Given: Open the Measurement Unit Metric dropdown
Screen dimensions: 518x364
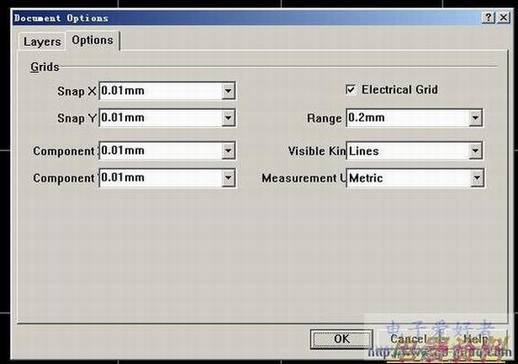Looking at the screenshot, I should pyautogui.click(x=477, y=178).
